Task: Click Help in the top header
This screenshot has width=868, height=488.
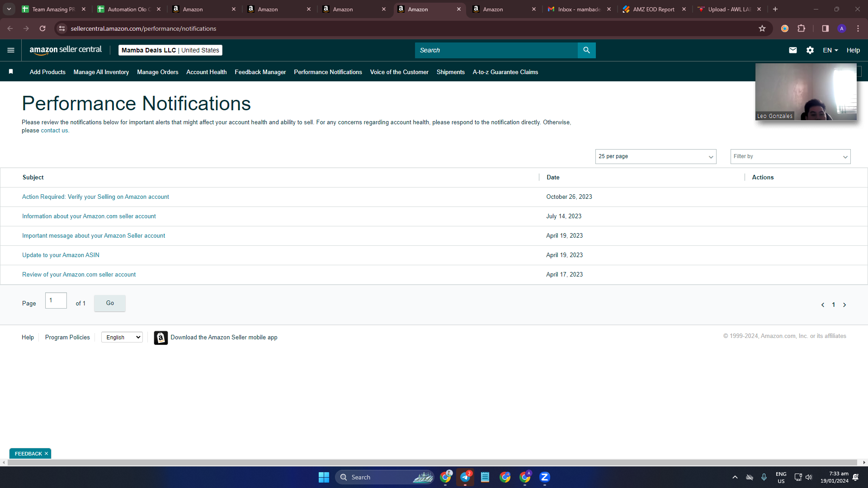Action: click(x=853, y=50)
